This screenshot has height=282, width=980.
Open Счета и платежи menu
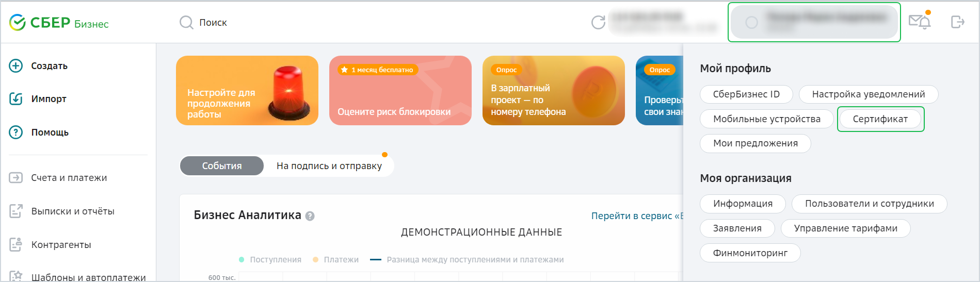click(x=69, y=178)
